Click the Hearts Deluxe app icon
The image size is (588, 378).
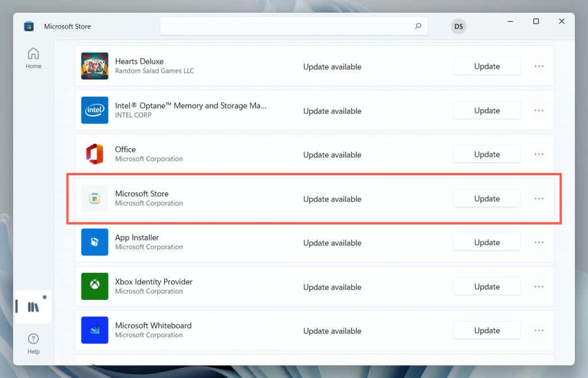click(x=95, y=66)
